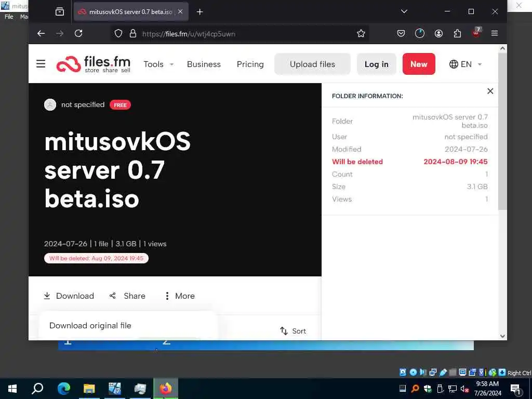Open the Pricing page link
The height and width of the screenshot is (399, 532).
click(x=250, y=64)
